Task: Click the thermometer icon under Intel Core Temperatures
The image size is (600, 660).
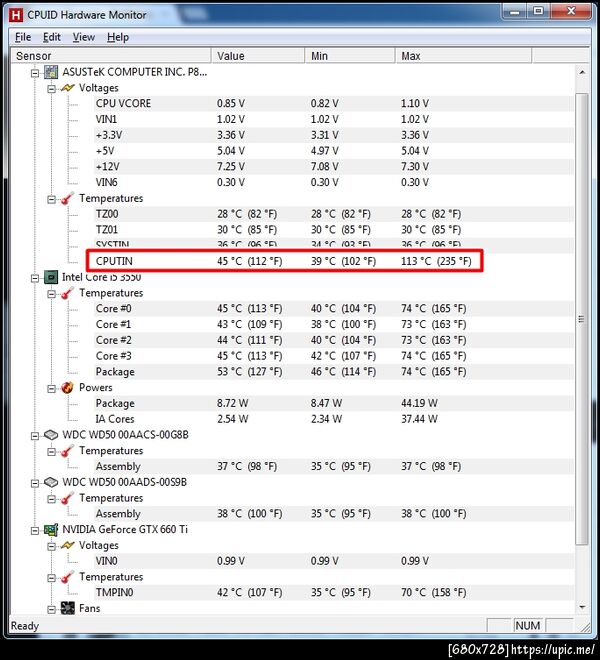Action: click(x=67, y=293)
